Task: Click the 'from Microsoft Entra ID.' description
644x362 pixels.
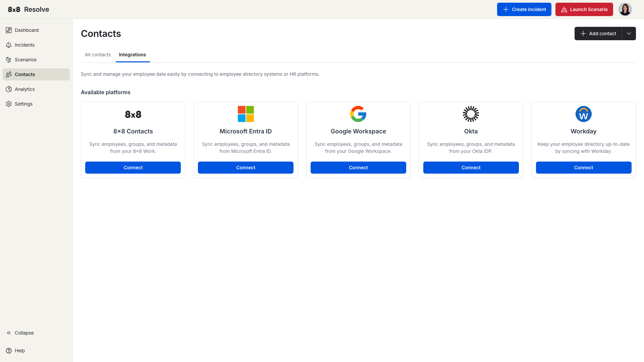Action: click(x=246, y=151)
